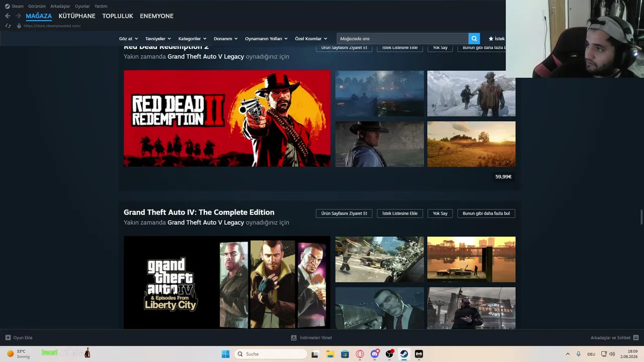
Task: Select the snowy riders Red Dead screenshot
Action: [471, 94]
